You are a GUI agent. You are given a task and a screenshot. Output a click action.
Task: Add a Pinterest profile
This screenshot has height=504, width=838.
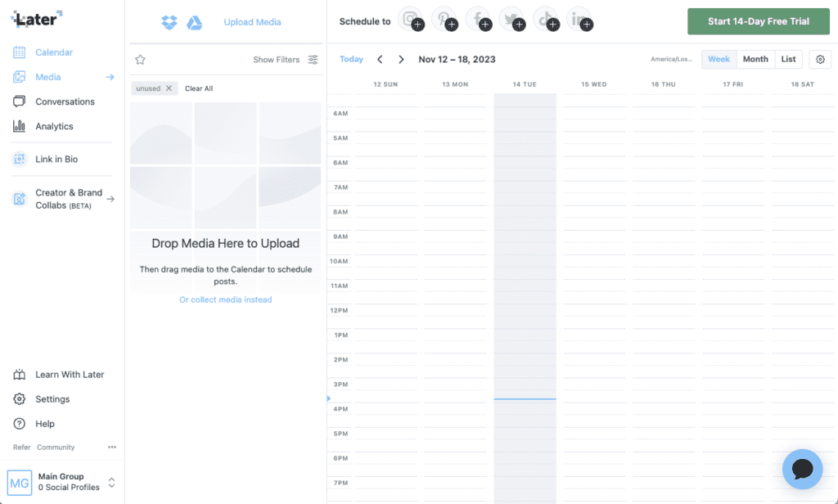444,20
